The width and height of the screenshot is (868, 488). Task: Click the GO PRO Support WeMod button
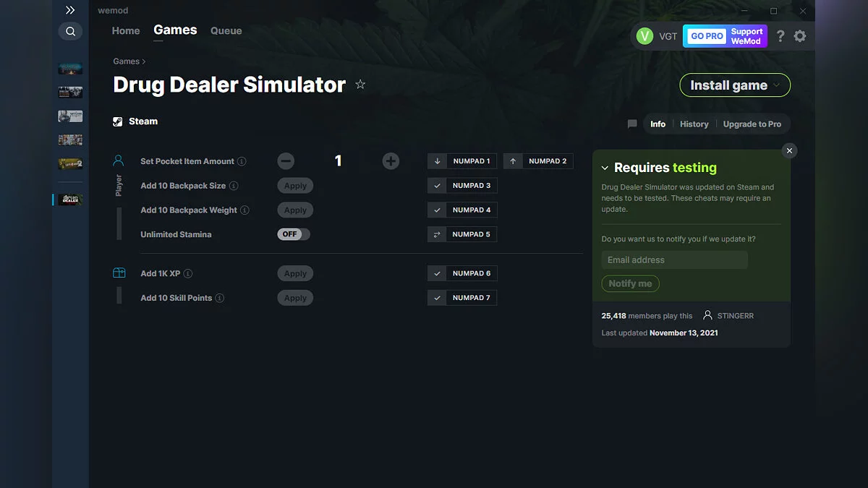tap(725, 36)
